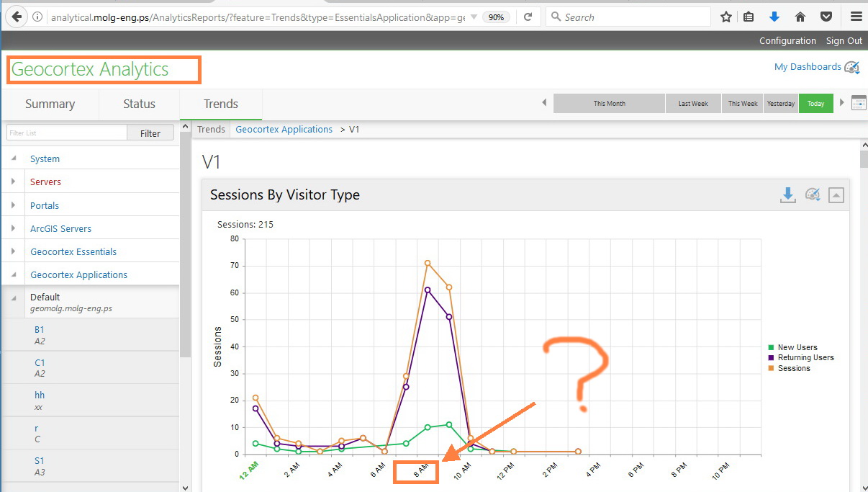Move date range to next period

(x=842, y=103)
